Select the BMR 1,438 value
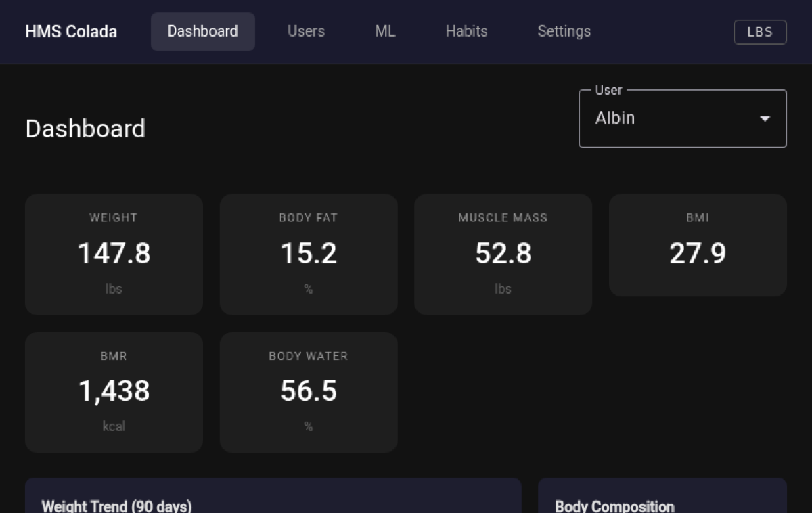This screenshot has height=513, width=812. pos(114,391)
